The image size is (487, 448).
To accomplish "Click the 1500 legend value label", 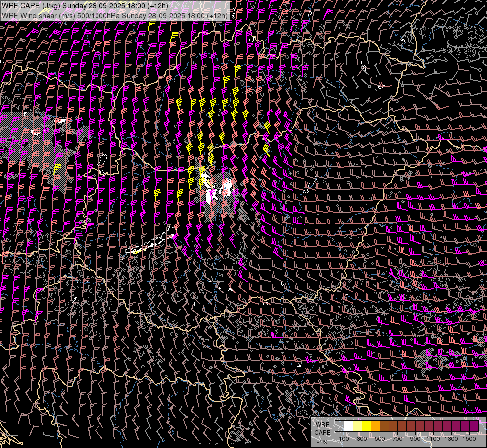I will tap(469, 439).
